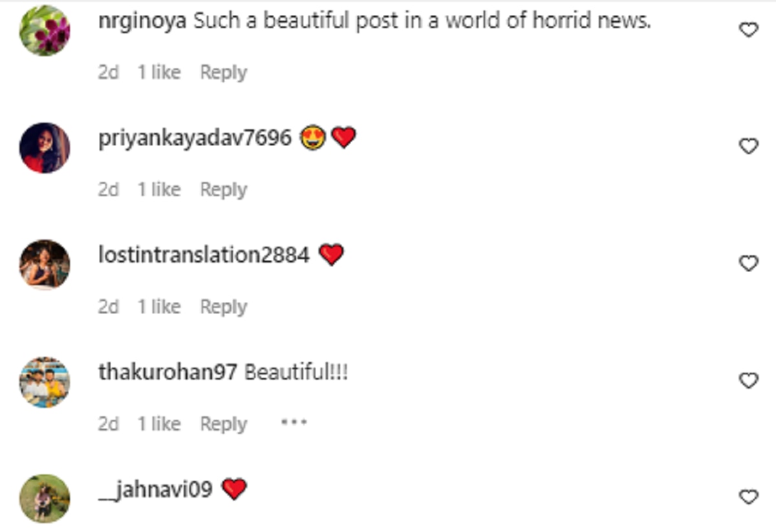776x532 pixels.
Task: Like __jahnavi09's comment with heart icon
Action: (748, 497)
